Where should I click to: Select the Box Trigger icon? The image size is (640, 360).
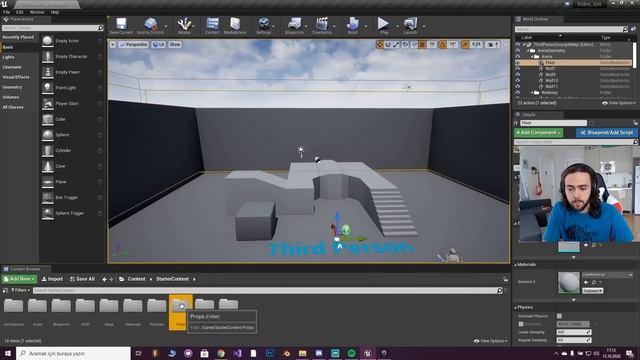pos(48,198)
